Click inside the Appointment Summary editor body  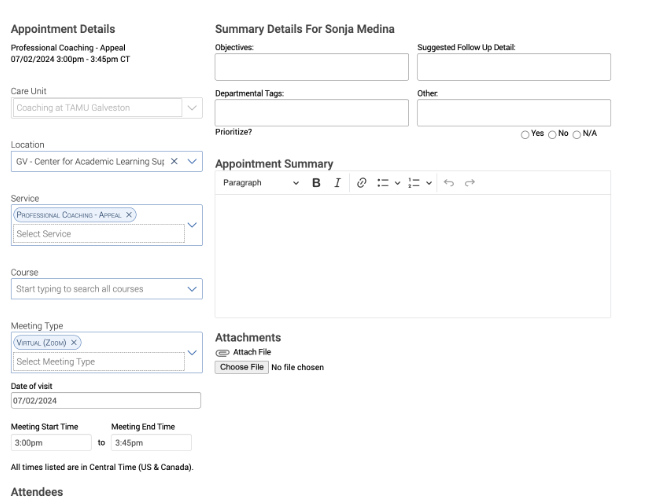[413, 256]
